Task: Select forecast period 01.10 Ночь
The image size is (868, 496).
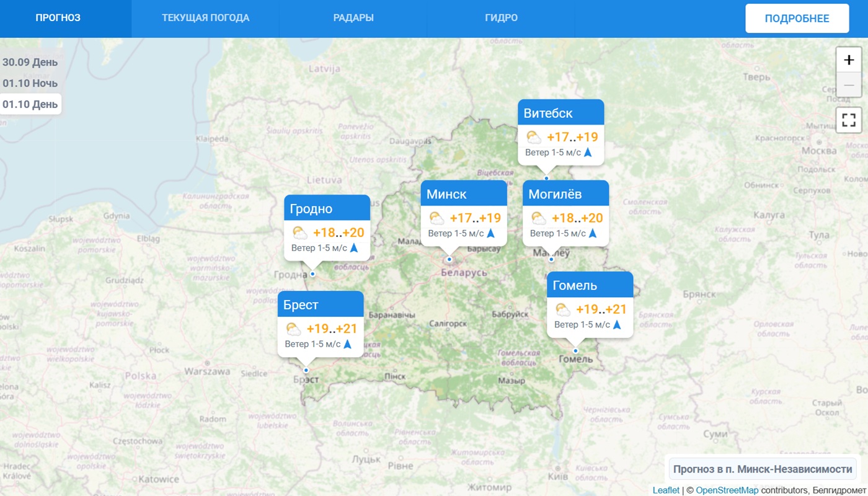Action: 30,83
